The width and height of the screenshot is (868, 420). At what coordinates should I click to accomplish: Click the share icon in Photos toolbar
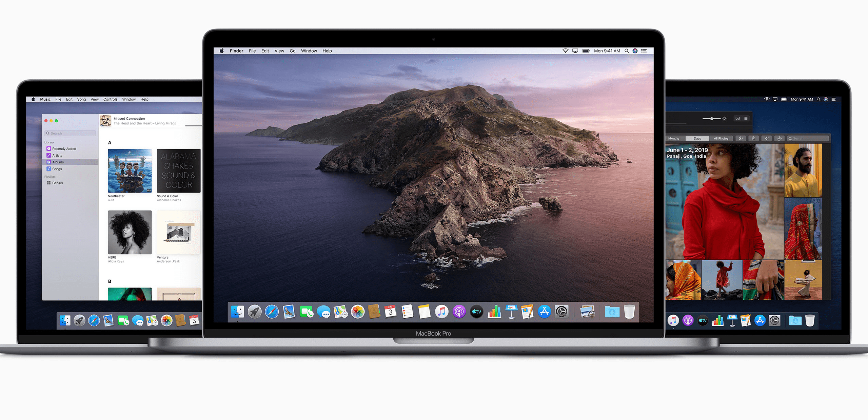tap(753, 138)
